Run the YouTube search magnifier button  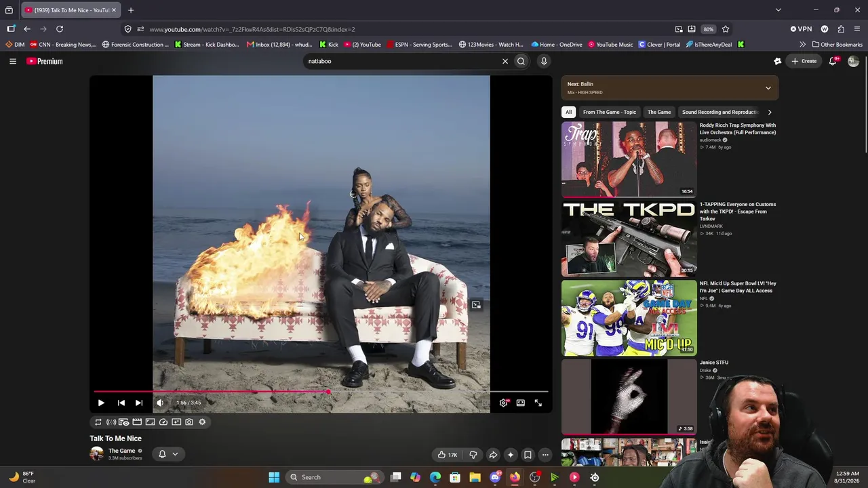[521, 61]
